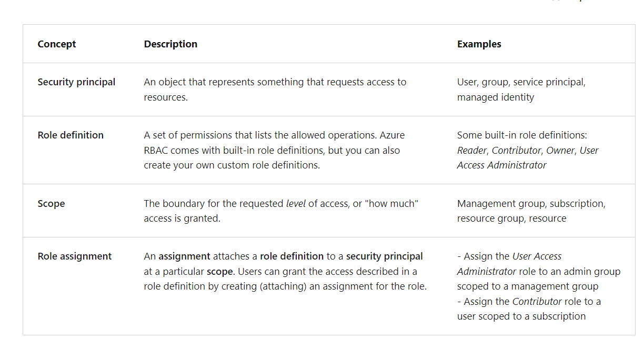The height and width of the screenshot is (338, 644).
Task: Click the Examples column header
Action: 479,44
